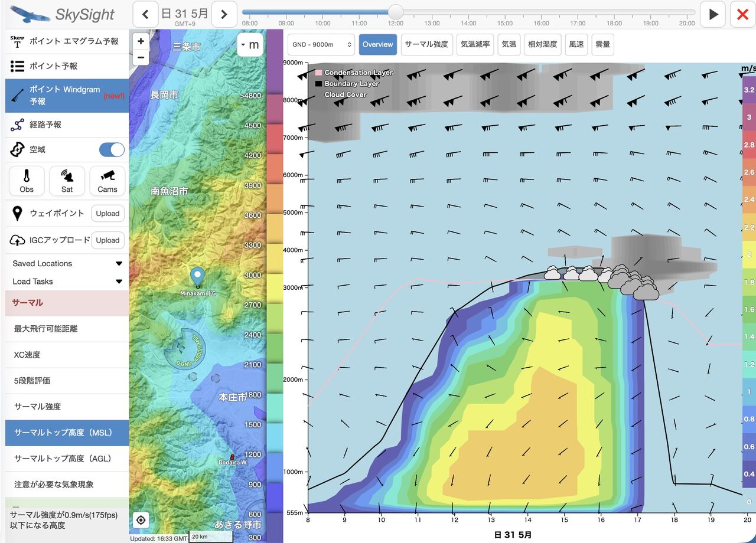Toggle the 空域 airspace switch

[x=112, y=150]
